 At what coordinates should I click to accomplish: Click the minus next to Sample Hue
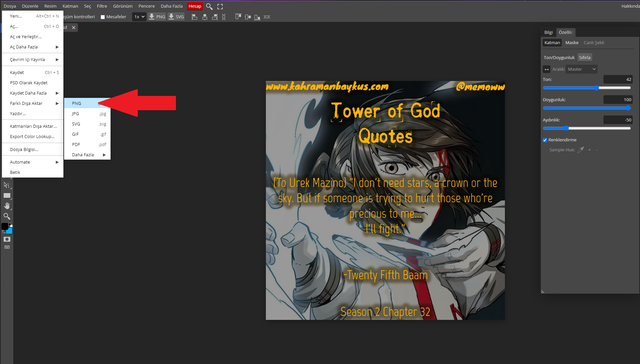pyautogui.click(x=597, y=150)
